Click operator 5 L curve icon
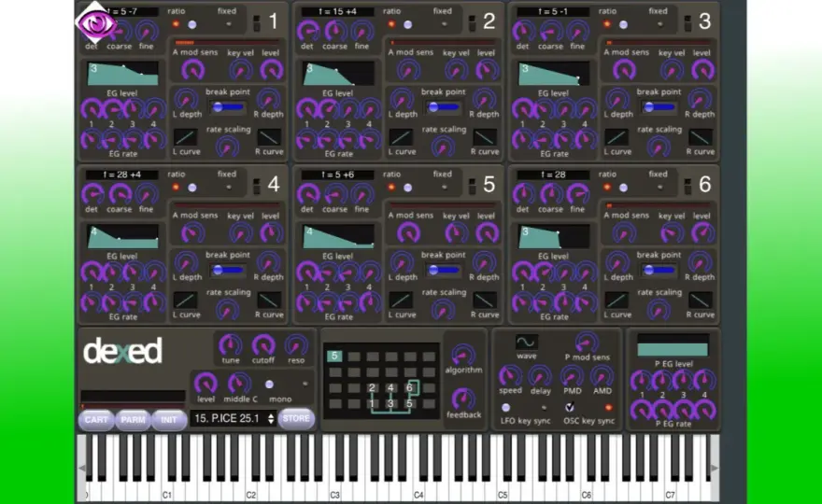The image size is (822, 504). pyautogui.click(x=401, y=301)
